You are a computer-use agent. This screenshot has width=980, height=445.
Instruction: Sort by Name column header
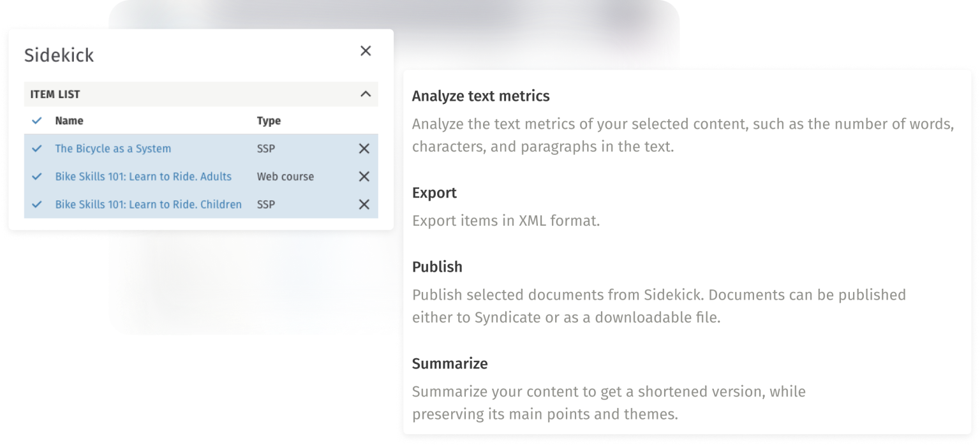[69, 120]
